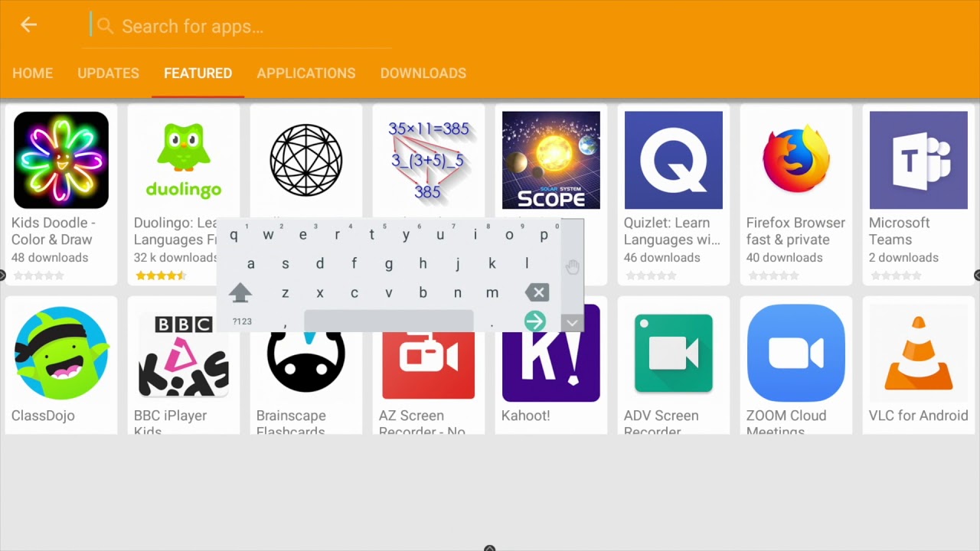Tap the green keyboard go arrow

[x=535, y=321]
